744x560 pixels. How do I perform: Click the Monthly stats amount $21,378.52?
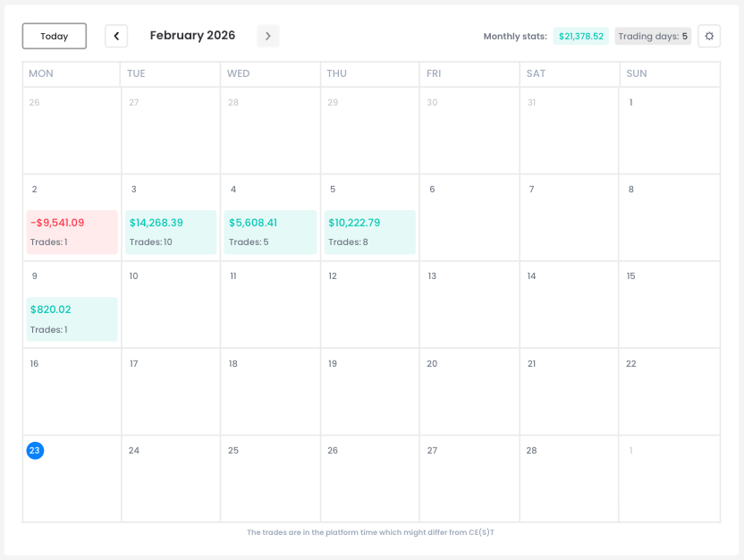(x=580, y=37)
